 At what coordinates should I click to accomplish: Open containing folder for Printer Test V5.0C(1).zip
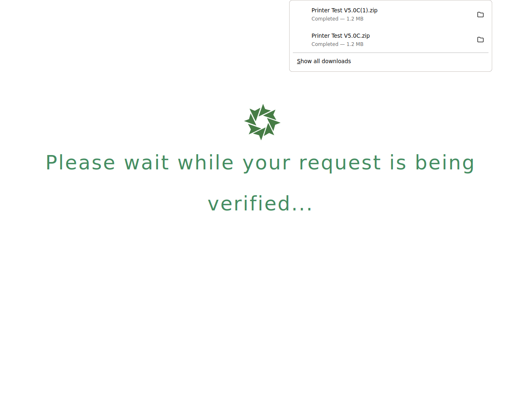480,15
